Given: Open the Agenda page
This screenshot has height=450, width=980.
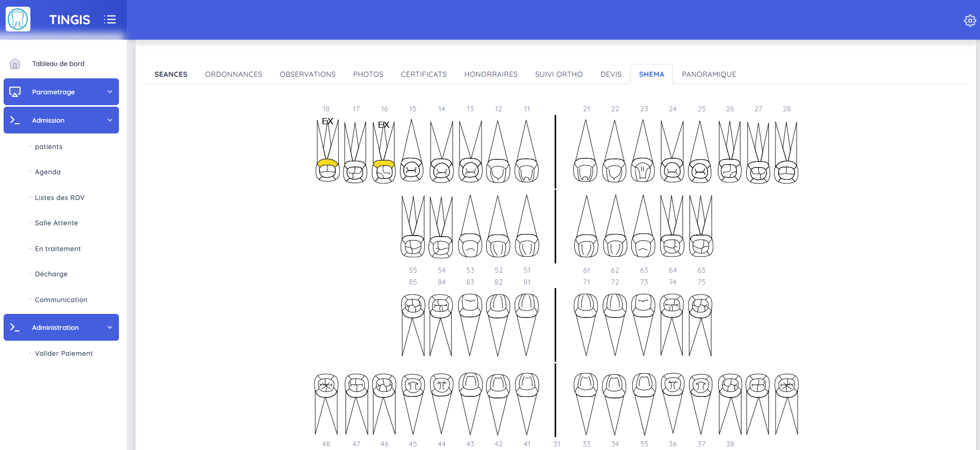Looking at the screenshot, I should 48,172.
